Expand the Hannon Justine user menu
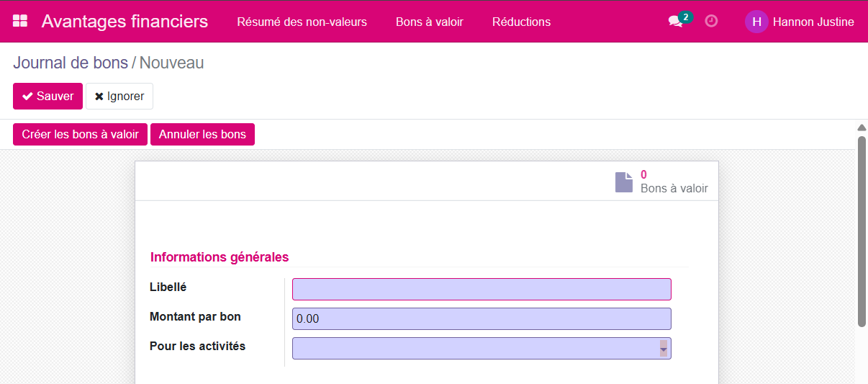This screenshot has height=384, width=868. [813, 22]
